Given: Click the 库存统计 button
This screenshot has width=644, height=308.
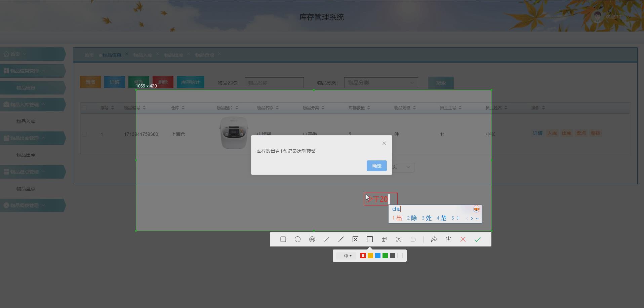Looking at the screenshot, I should click(x=190, y=82).
